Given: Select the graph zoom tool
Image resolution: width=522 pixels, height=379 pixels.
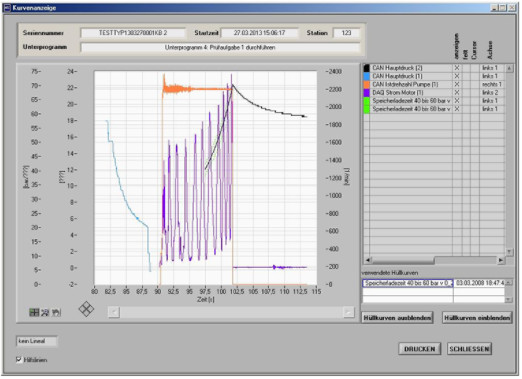Looking at the screenshot, I should click(x=45, y=312).
